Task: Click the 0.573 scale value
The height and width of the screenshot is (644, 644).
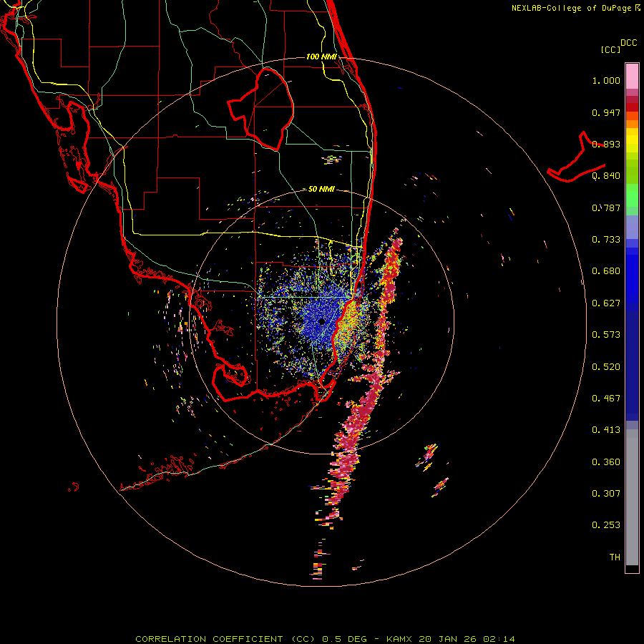Action: pos(606,335)
